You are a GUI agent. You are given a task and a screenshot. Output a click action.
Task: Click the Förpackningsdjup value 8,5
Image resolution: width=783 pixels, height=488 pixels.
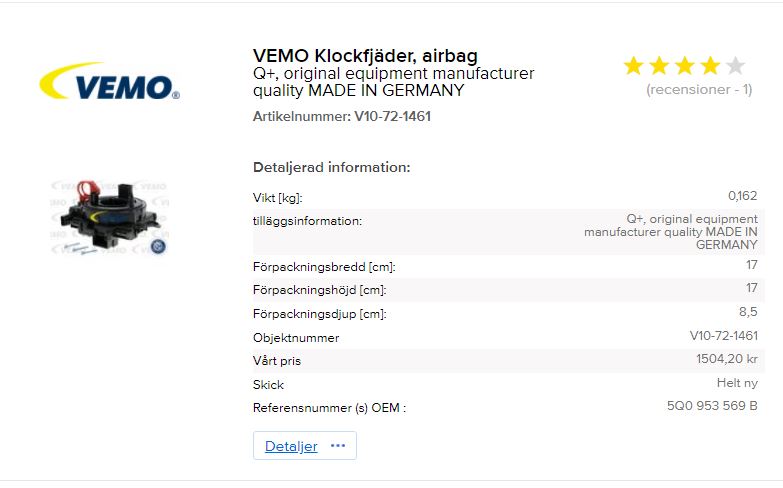[748, 312]
